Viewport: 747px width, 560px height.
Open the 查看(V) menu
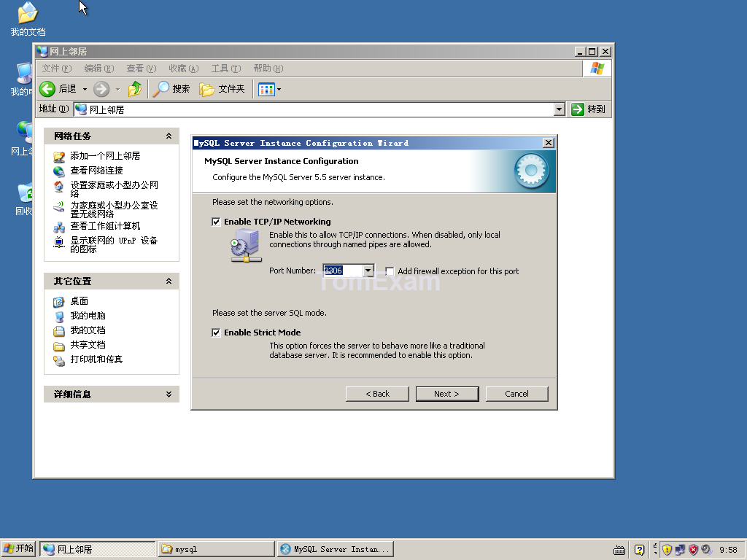tap(142, 69)
